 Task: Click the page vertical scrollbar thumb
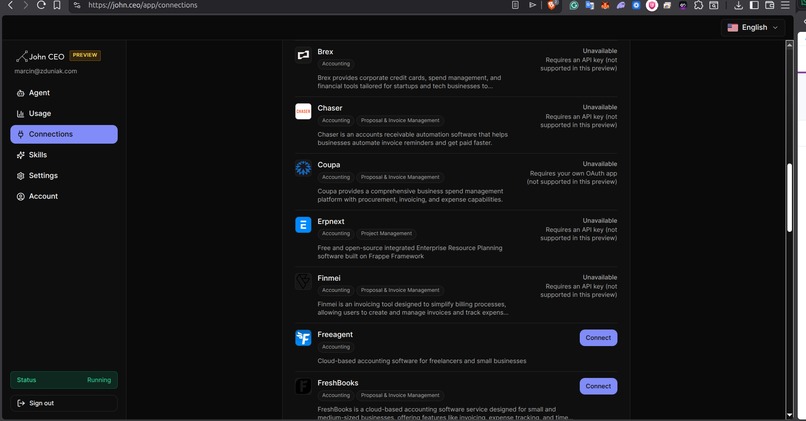point(790,197)
